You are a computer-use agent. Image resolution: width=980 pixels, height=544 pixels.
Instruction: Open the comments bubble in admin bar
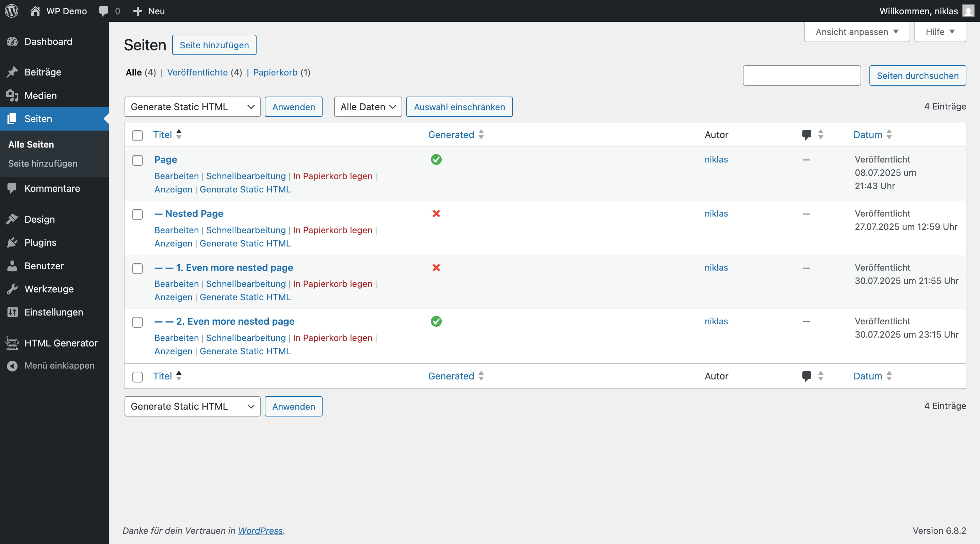point(103,11)
